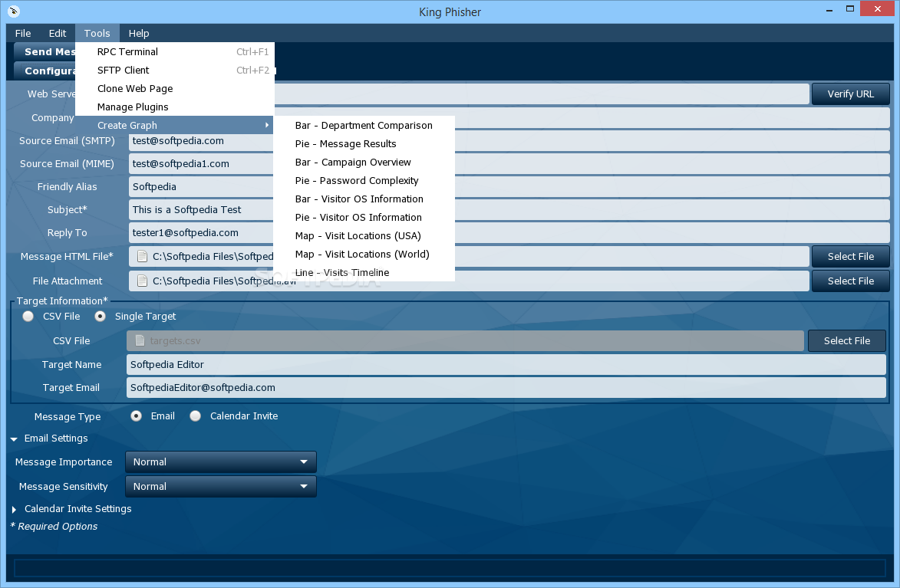Click the "Message Type" label
Viewport: 900px width, 588px height.
(x=68, y=416)
